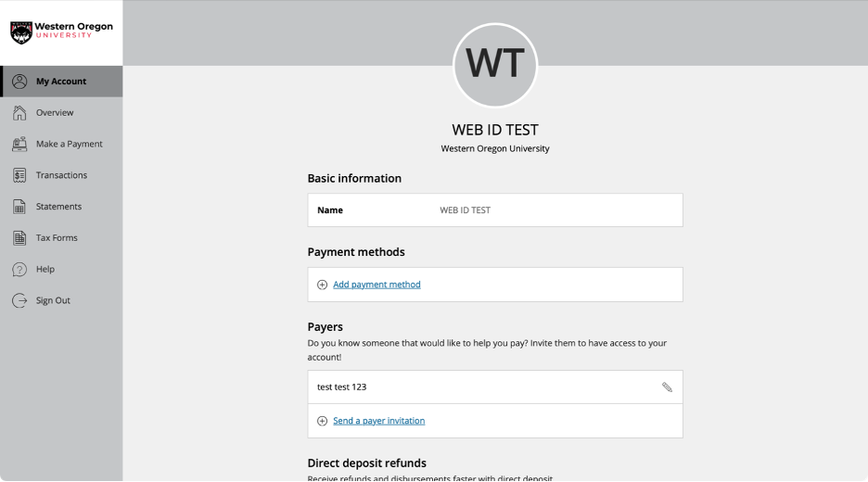Click the WT profile avatar circle

pyautogui.click(x=495, y=65)
